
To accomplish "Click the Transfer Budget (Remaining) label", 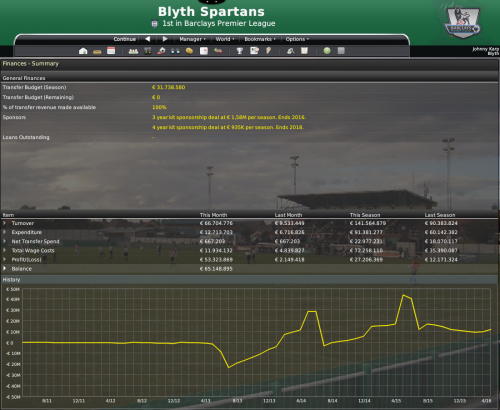I will click(38, 97).
